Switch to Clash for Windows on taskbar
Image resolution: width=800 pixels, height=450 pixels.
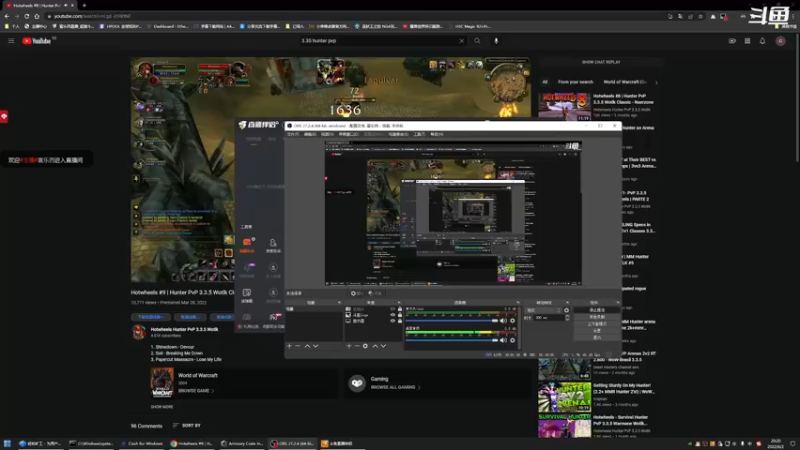click(142, 443)
